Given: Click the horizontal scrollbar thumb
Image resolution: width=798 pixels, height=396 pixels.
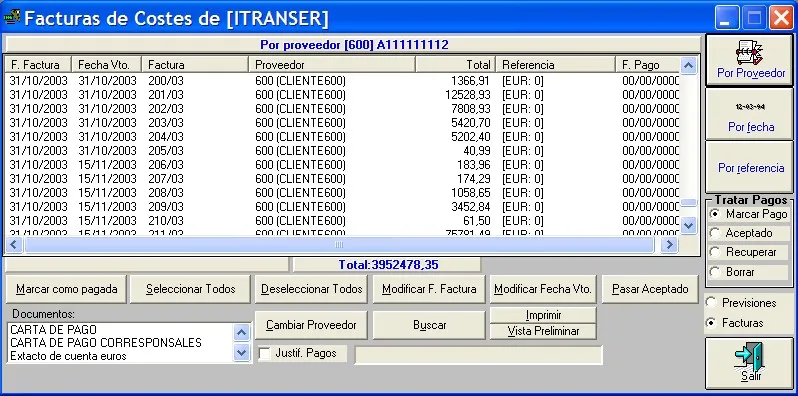Looking at the screenshot, I should tap(339, 245).
